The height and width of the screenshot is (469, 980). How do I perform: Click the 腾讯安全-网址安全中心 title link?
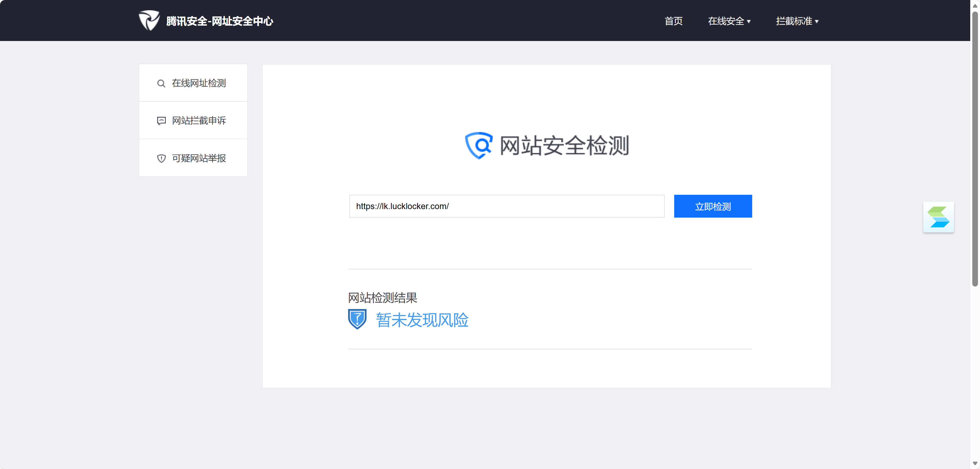click(220, 21)
